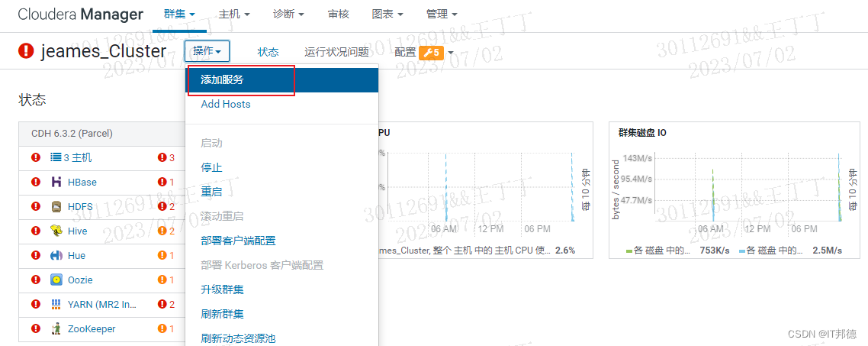Click the red status icon in the YARN row
The height and width of the screenshot is (346, 868).
(36, 304)
